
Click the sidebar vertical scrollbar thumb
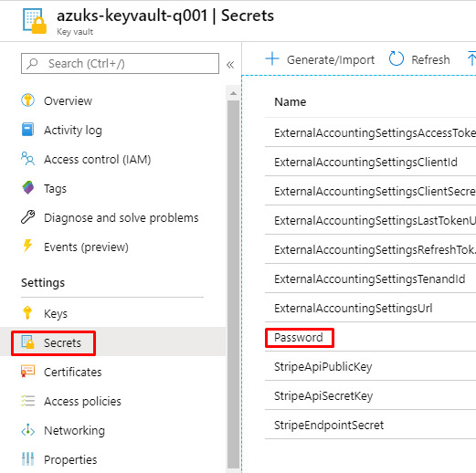click(x=233, y=285)
